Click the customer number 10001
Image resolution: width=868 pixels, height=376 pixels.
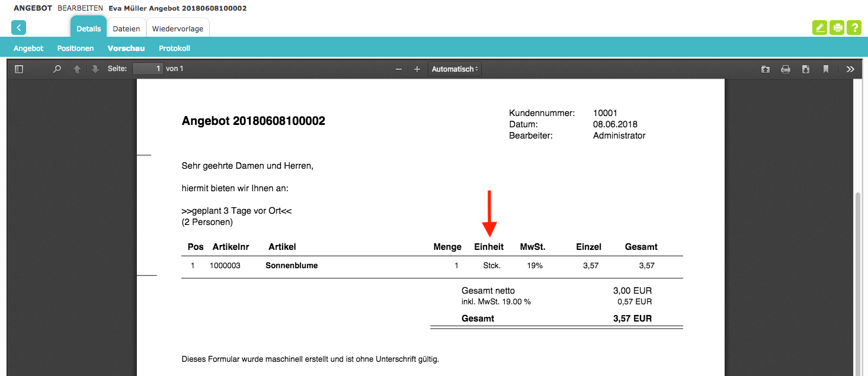pyautogui.click(x=605, y=113)
